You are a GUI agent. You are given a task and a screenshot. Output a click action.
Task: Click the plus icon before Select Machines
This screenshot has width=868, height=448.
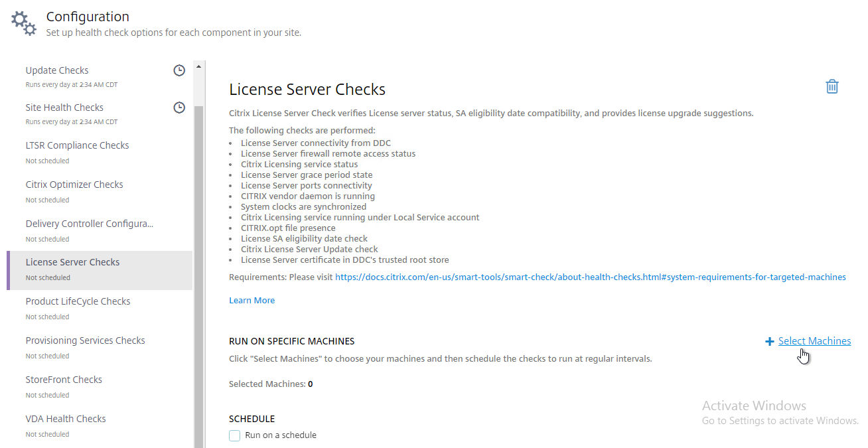770,341
